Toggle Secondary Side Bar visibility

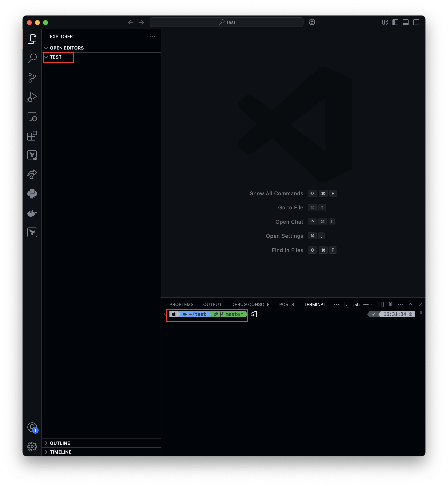click(416, 22)
